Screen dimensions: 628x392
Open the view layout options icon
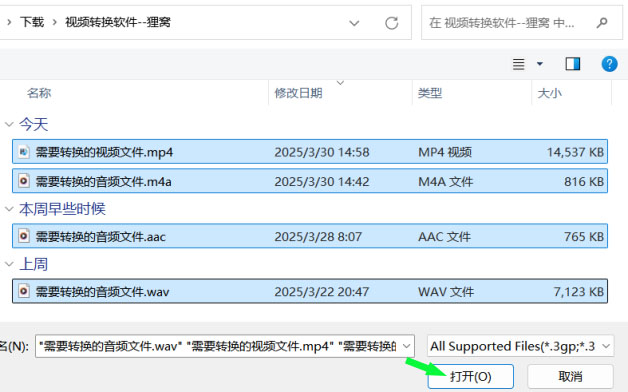(x=519, y=64)
